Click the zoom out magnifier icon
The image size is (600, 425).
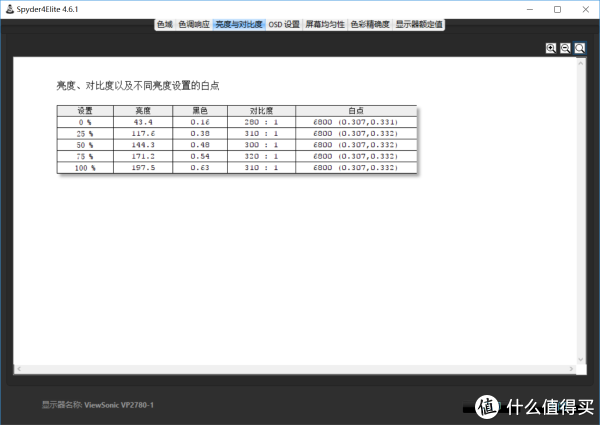[x=565, y=48]
